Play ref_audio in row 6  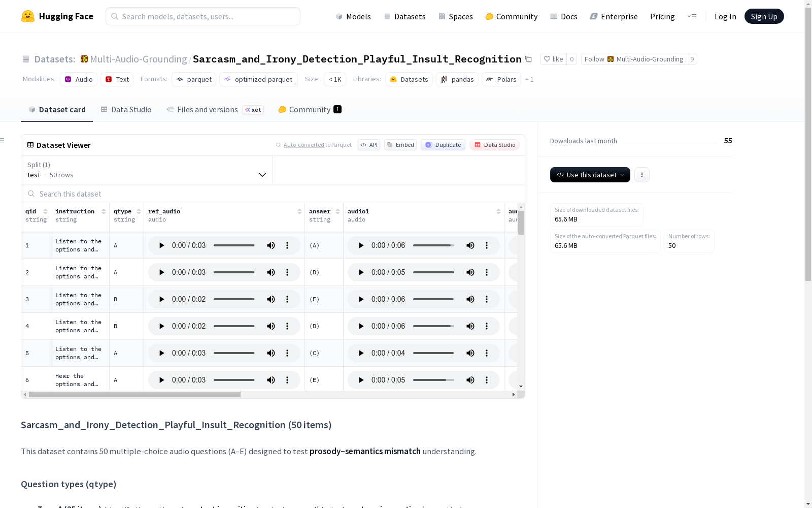tap(161, 380)
